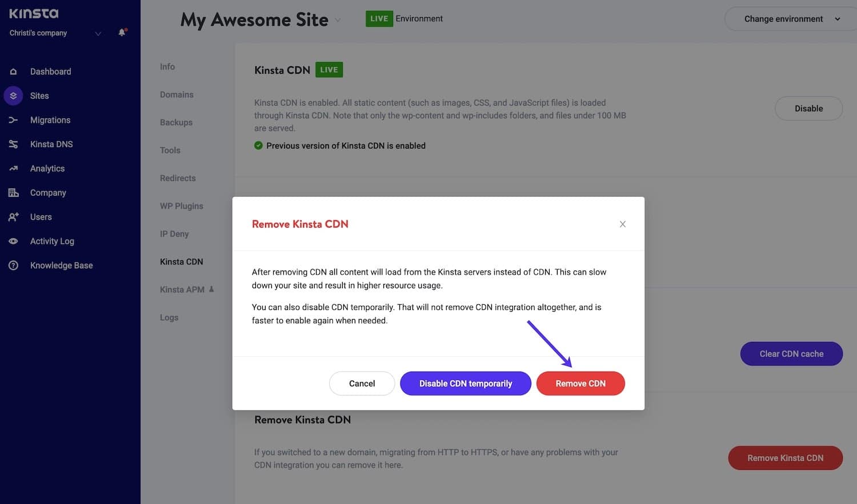857x504 pixels.
Task: Switch to the Domains tab
Action: 177,95
